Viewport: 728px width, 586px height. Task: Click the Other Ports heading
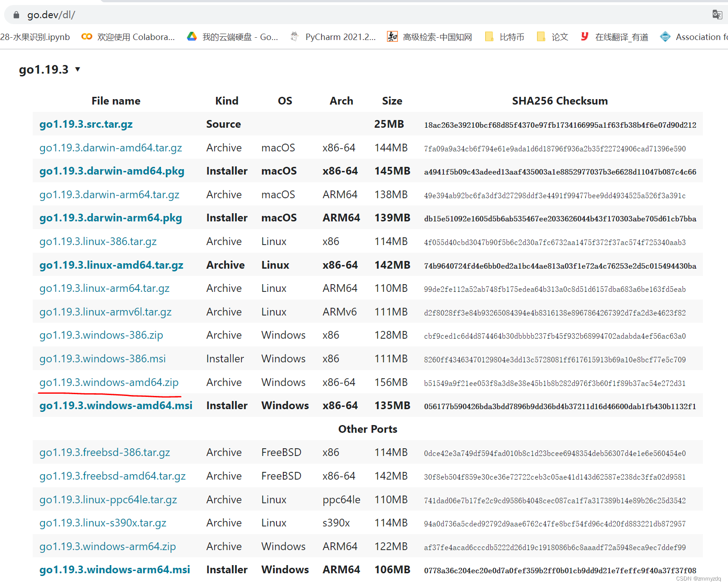coord(368,429)
